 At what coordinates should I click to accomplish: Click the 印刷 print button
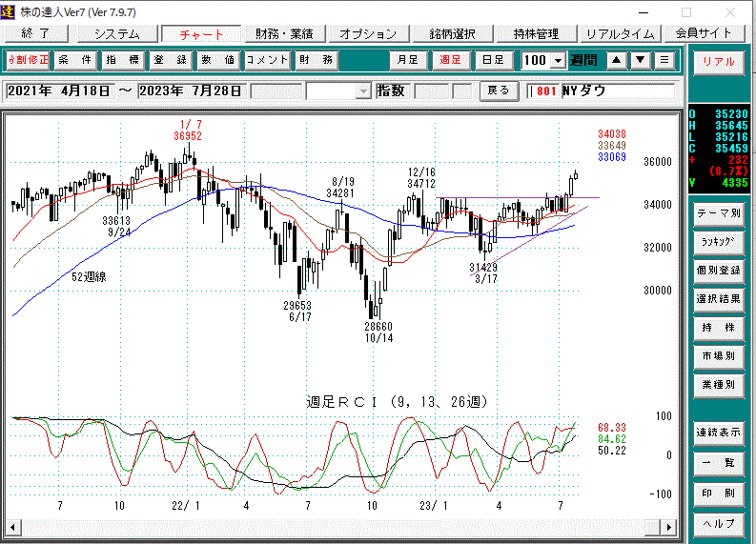point(719,494)
